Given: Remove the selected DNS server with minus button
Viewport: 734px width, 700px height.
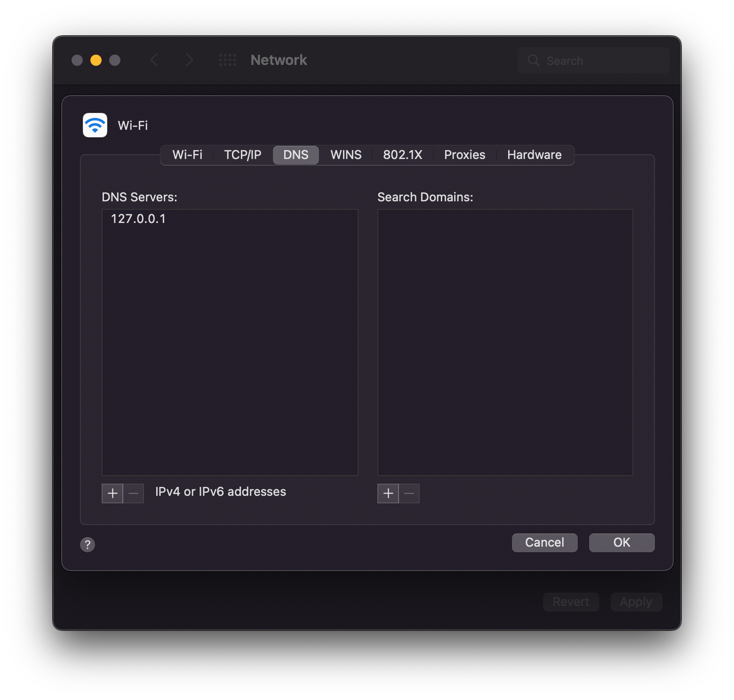Looking at the screenshot, I should click(x=133, y=493).
